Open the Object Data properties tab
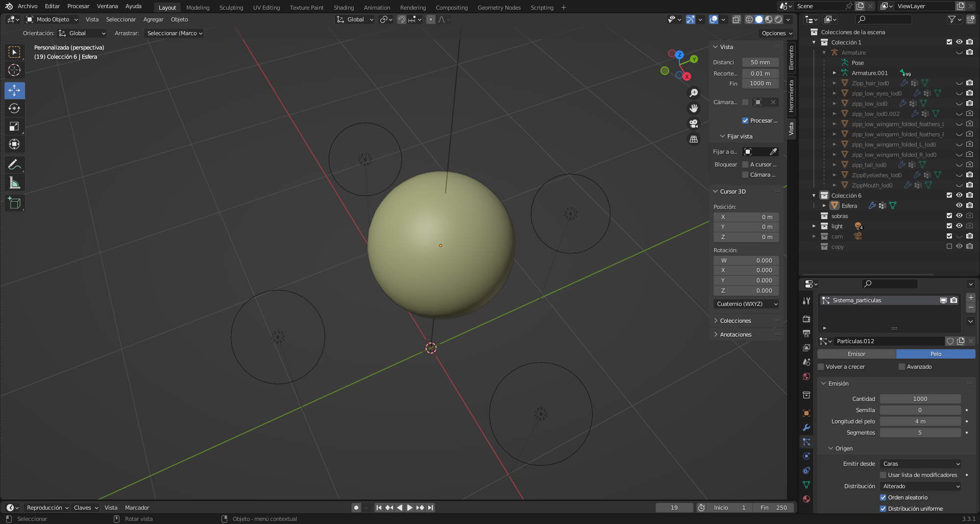The width and height of the screenshot is (980, 524). point(806,485)
